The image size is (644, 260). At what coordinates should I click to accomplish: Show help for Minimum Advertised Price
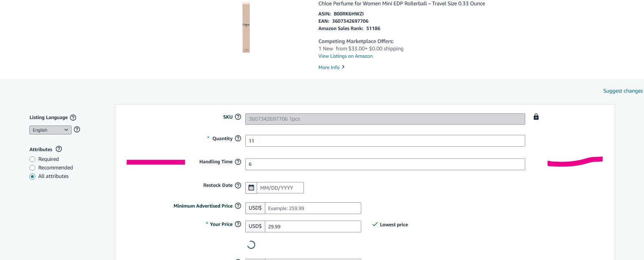238,206
